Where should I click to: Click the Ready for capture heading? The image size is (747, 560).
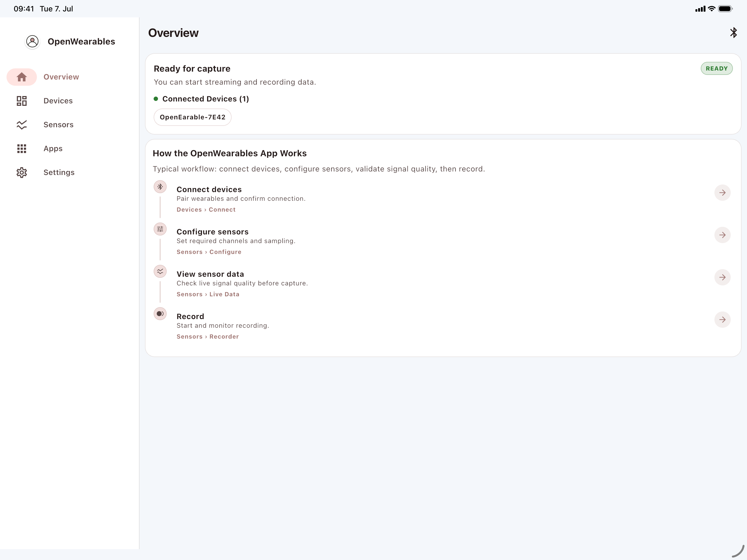192,69
